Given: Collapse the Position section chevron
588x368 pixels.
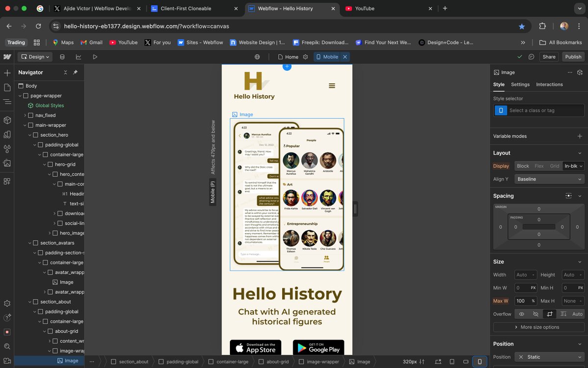Looking at the screenshot, I should (x=580, y=344).
